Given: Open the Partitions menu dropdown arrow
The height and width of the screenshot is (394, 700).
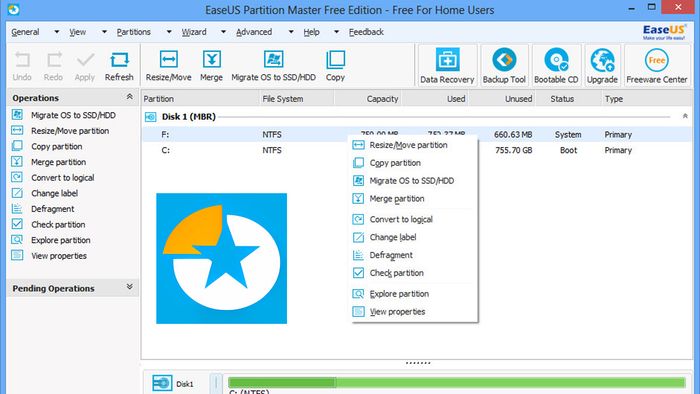Looking at the screenshot, I should (169, 32).
